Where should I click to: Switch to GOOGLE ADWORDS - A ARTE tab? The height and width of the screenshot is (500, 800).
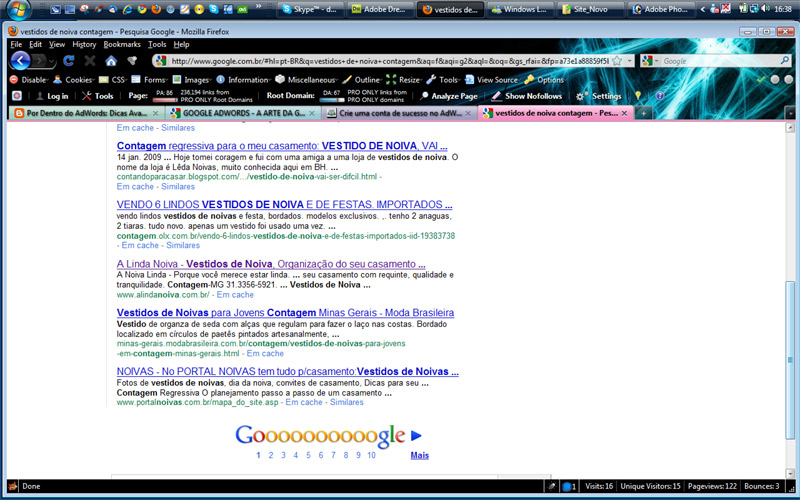coord(243,113)
